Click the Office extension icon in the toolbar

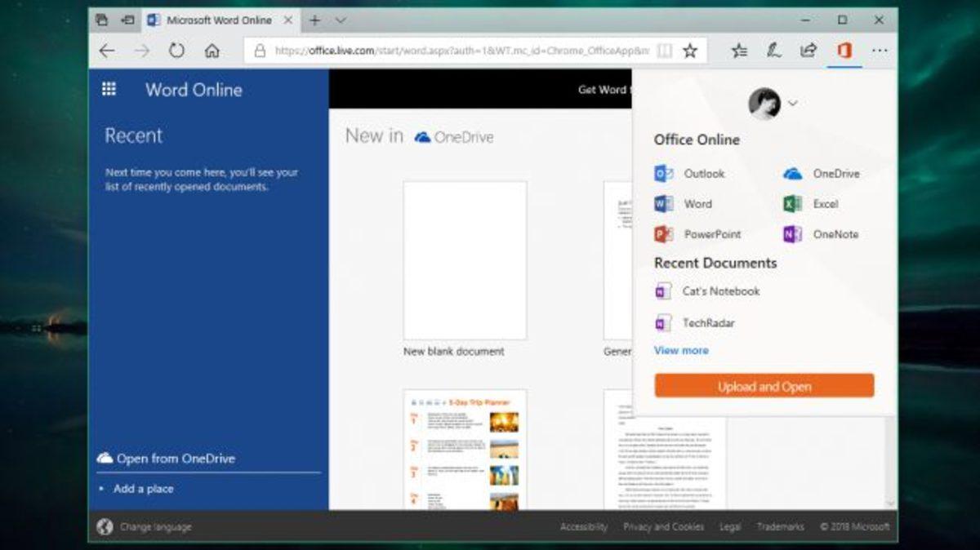click(x=844, y=50)
